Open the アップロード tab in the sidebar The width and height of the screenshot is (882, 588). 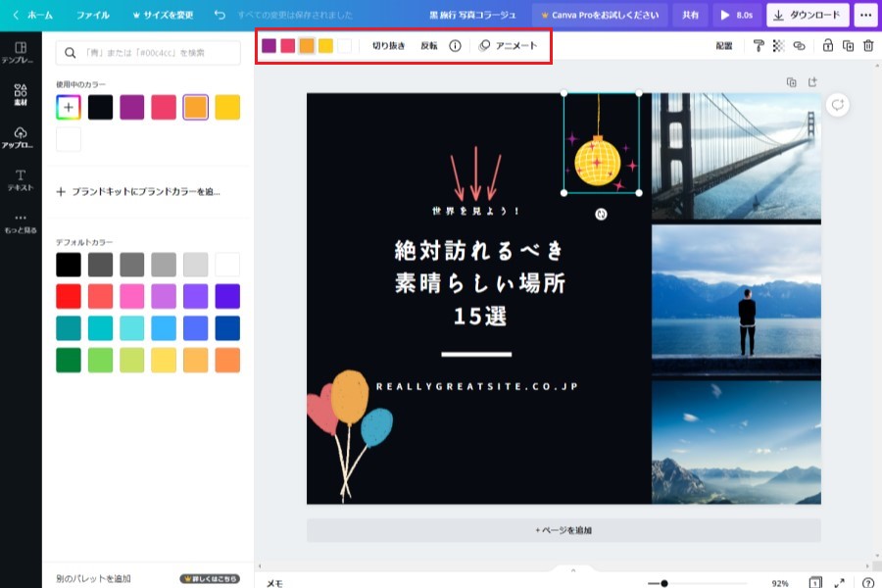[x=21, y=137]
